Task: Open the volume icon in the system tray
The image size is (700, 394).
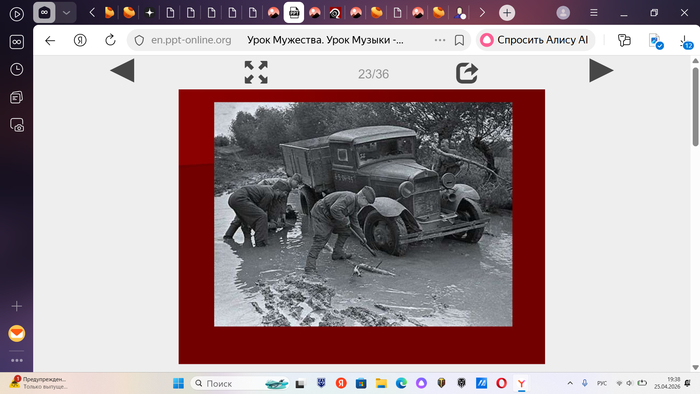Action: tap(629, 383)
